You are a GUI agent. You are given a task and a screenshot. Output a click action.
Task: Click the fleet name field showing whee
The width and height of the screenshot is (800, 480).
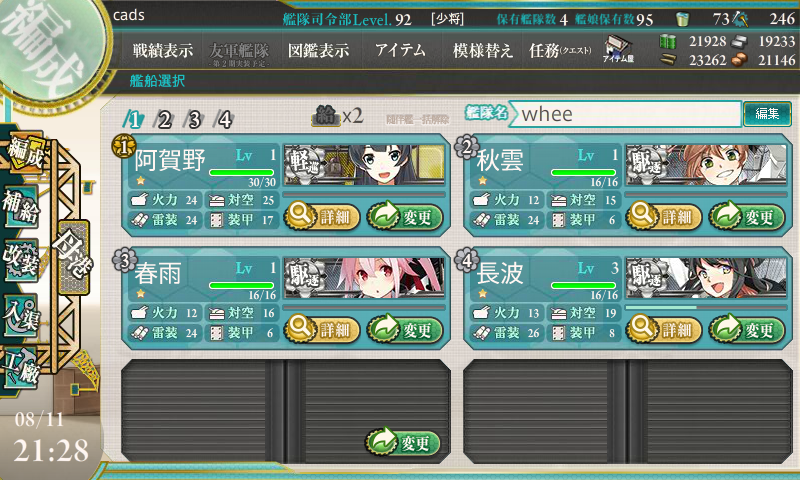[x=626, y=113]
